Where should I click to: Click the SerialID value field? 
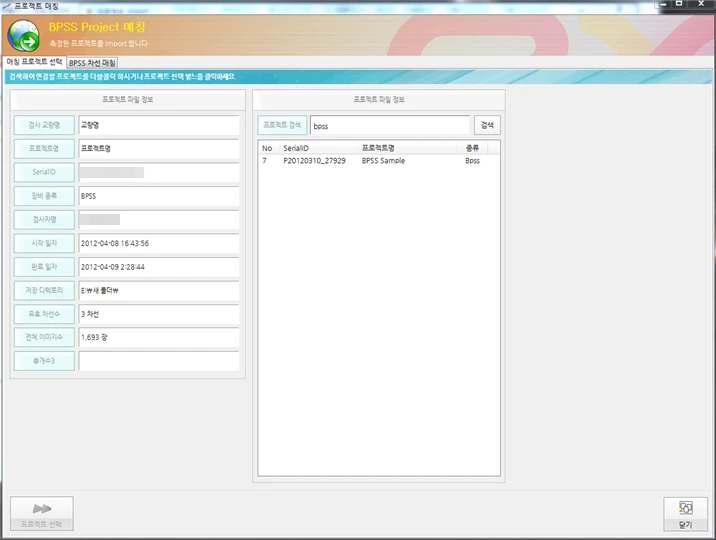159,173
